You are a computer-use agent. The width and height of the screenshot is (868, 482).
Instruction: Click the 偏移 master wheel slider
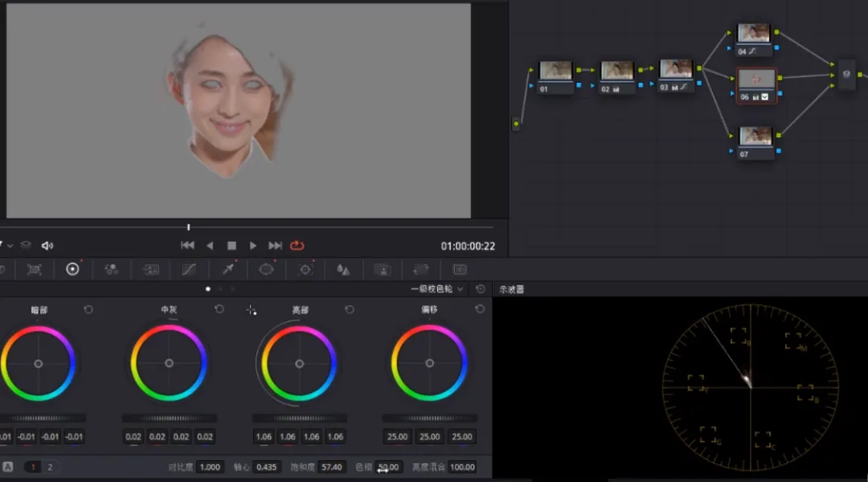(429, 419)
